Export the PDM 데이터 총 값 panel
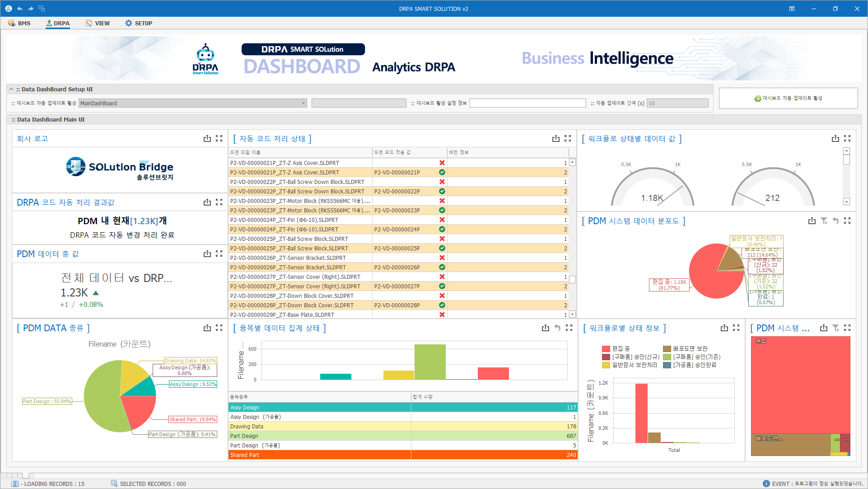Viewport: 868px width, 489px height. tap(207, 254)
